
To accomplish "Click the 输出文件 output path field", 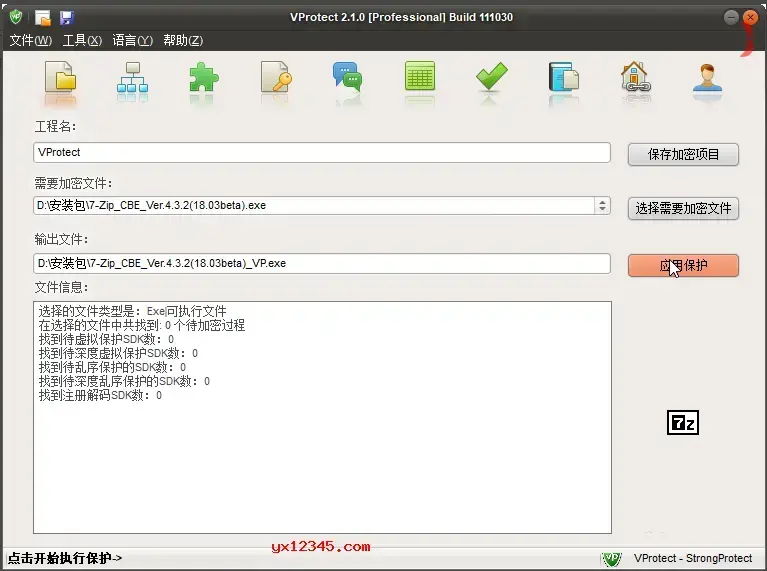I will [x=322, y=263].
